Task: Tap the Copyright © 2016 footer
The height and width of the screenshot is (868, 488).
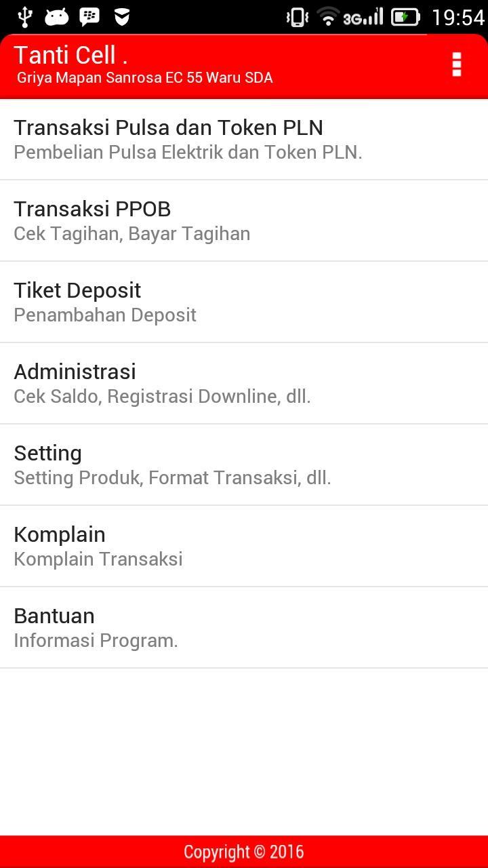Action: 244,852
